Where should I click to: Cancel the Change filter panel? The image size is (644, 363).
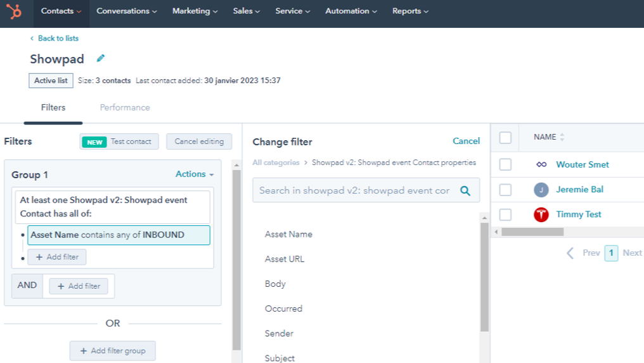466,141
